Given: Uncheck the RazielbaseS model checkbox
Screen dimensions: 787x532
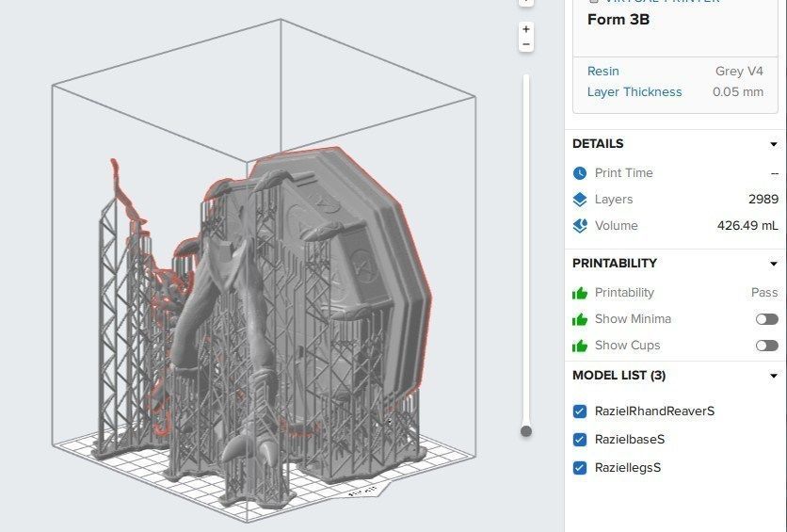Looking at the screenshot, I should coord(580,440).
